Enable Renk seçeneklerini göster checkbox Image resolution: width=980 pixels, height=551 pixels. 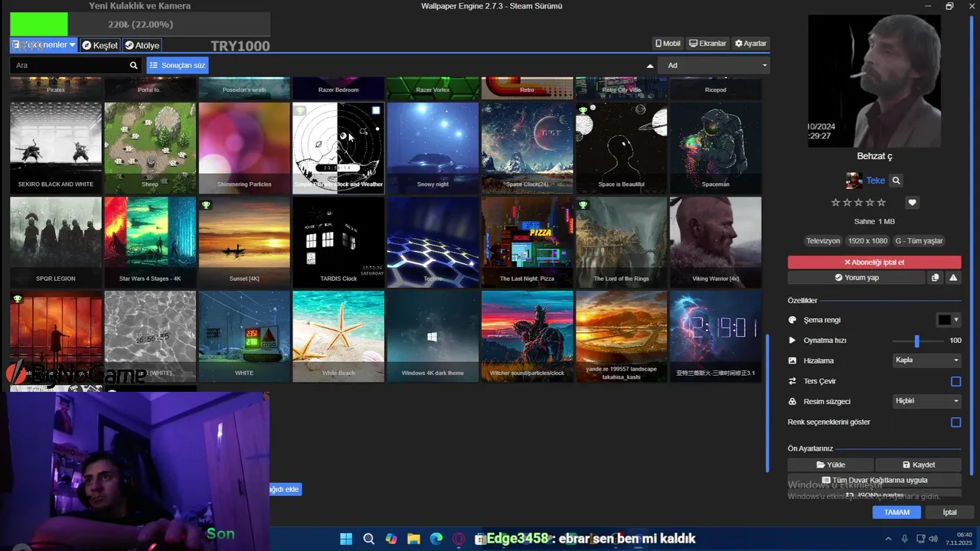[955, 422]
